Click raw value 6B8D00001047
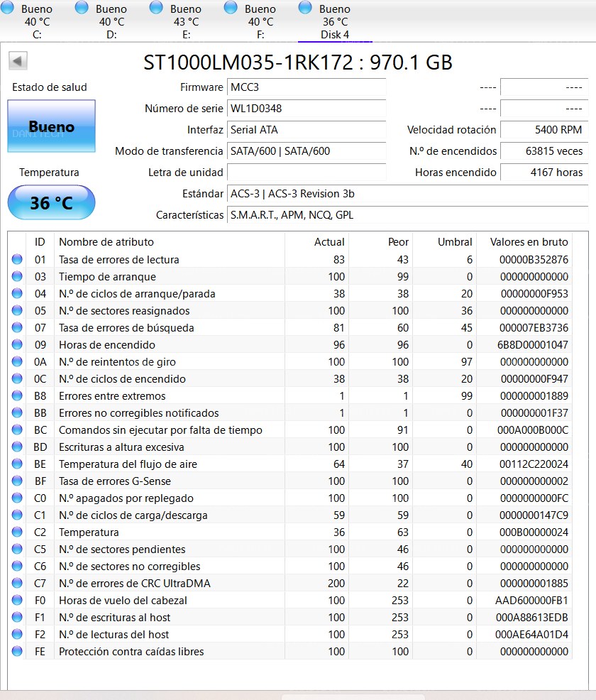 [533, 344]
